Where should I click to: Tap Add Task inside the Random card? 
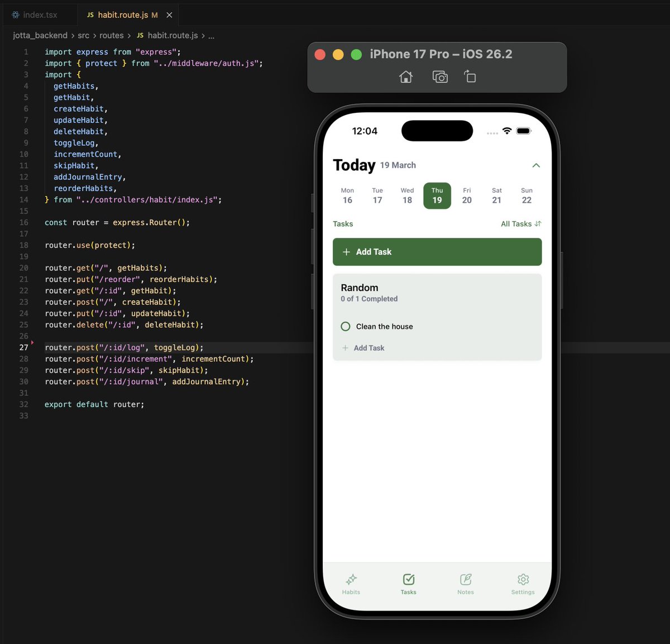(x=363, y=348)
